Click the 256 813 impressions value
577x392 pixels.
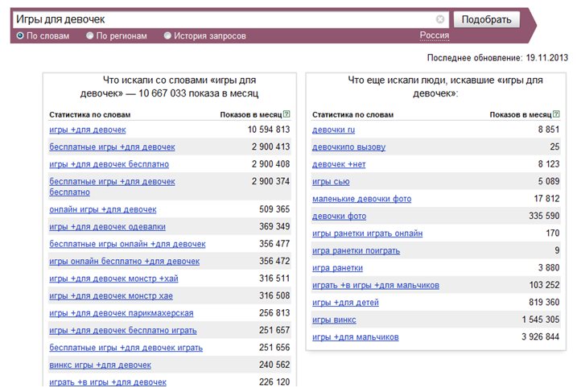point(274,313)
